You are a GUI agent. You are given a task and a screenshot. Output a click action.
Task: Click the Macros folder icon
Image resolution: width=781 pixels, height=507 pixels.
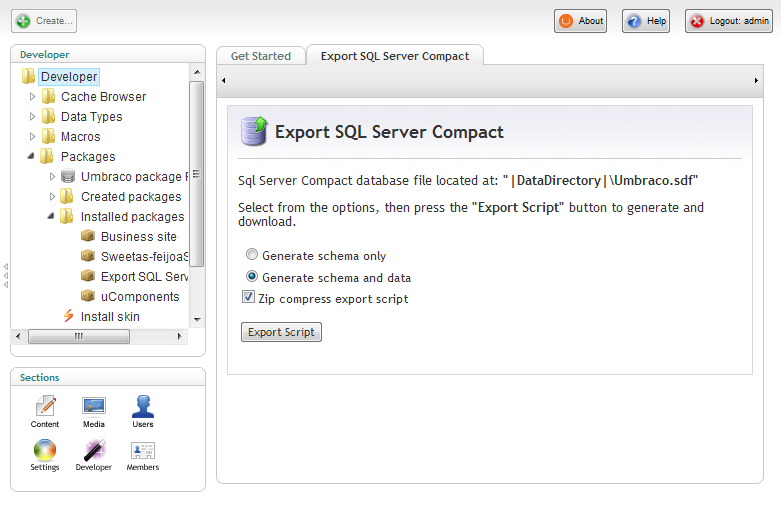(48, 136)
